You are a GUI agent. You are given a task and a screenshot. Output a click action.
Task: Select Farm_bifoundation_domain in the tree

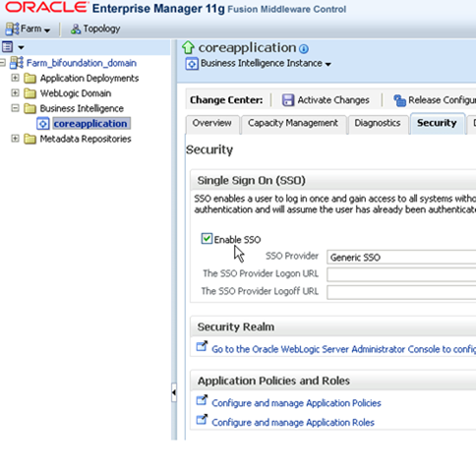[x=82, y=63]
